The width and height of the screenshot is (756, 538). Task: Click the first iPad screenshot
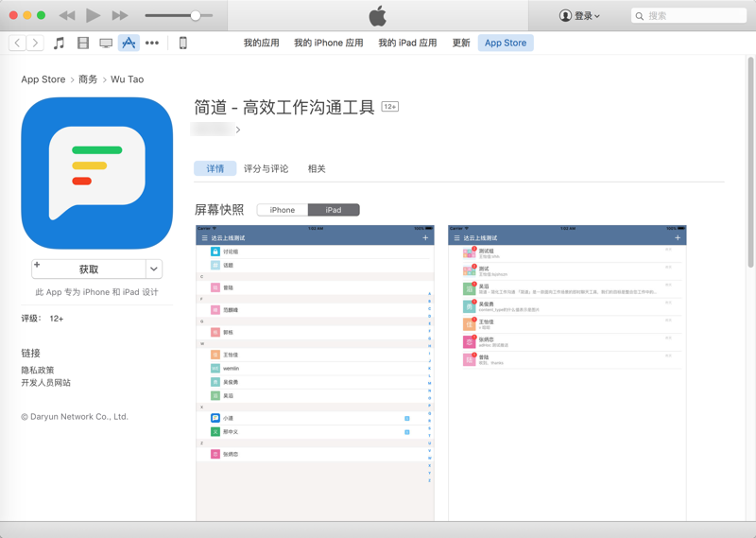[x=315, y=373]
